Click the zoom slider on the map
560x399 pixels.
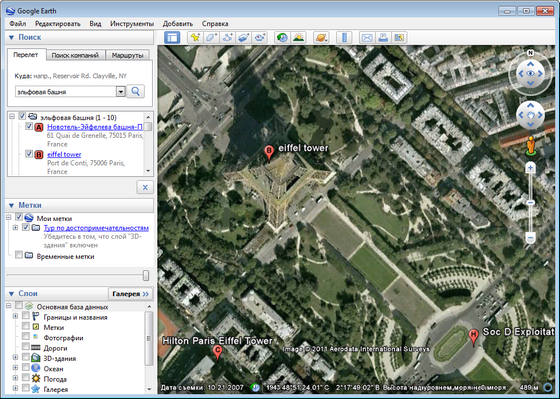tap(531, 203)
